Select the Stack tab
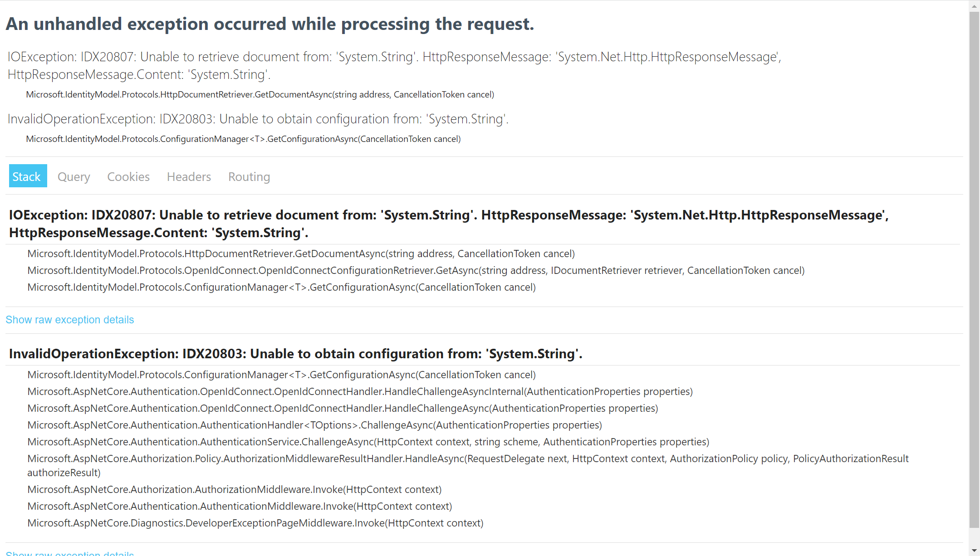Screen dimensions: 980x556 (27, 176)
